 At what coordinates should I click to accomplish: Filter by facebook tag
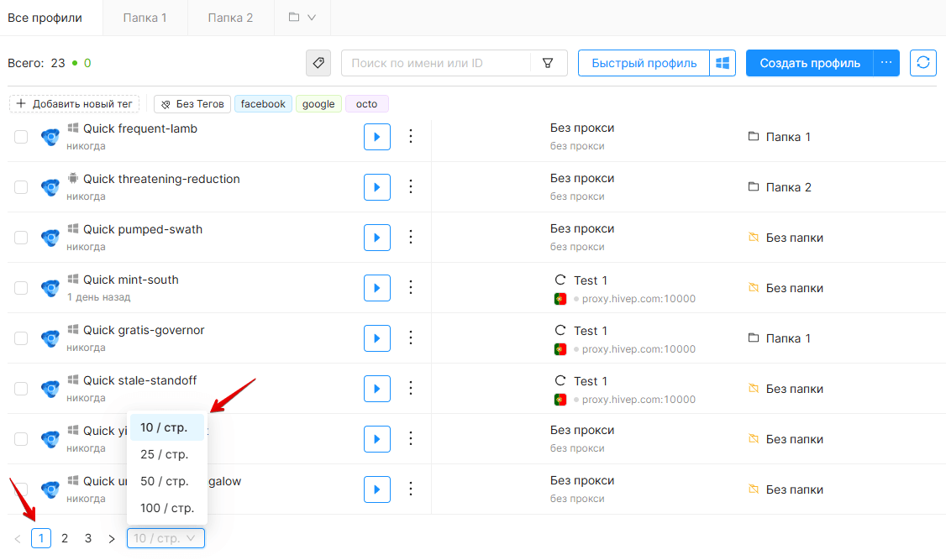(x=263, y=103)
